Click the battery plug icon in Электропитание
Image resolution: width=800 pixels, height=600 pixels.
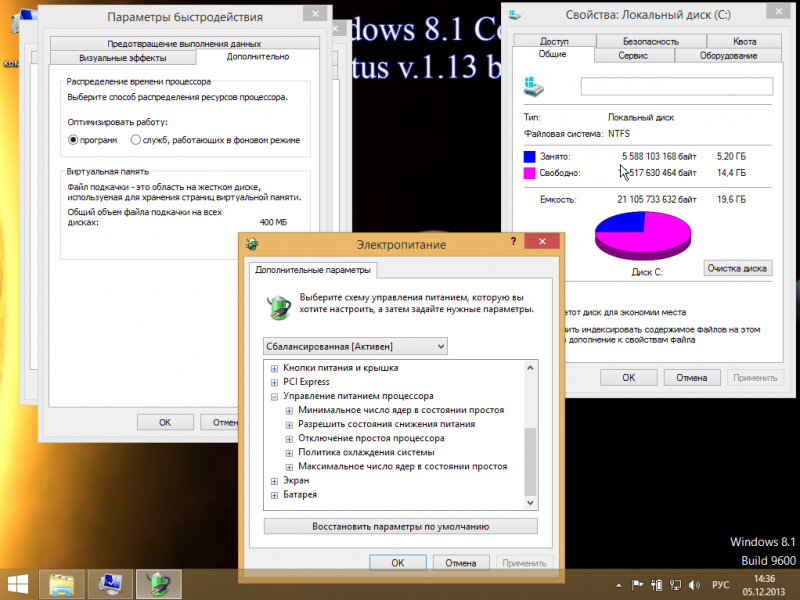pyautogui.click(x=279, y=307)
